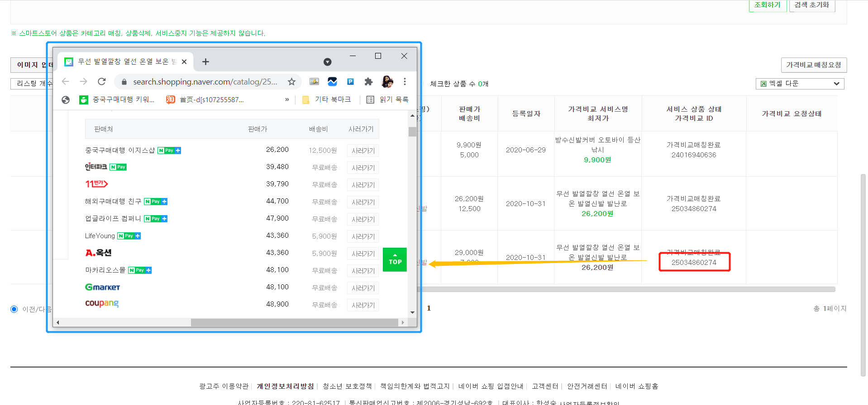The image size is (868, 405).
Task: Click 검색 초기화 reset button
Action: point(812,5)
